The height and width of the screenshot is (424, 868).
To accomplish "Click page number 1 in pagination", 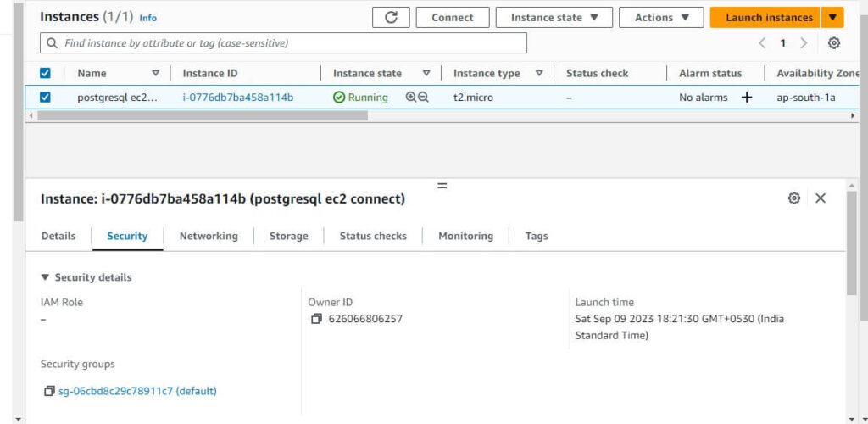I will point(782,43).
